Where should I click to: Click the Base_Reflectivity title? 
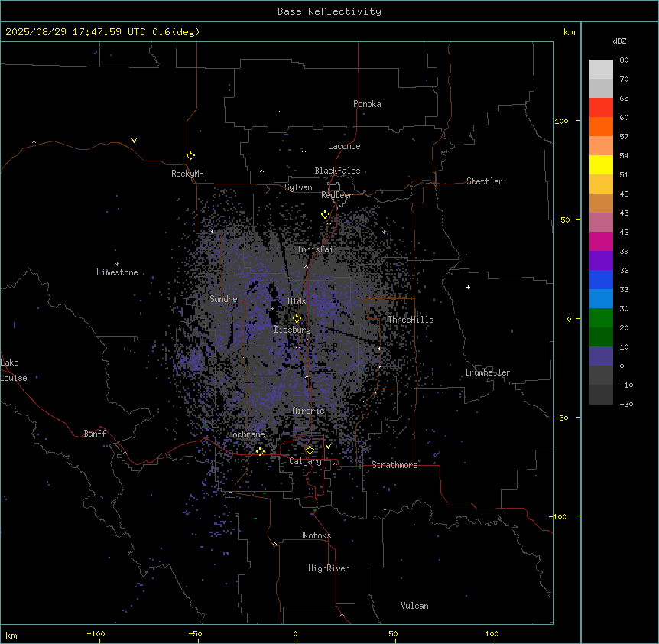[x=329, y=11]
